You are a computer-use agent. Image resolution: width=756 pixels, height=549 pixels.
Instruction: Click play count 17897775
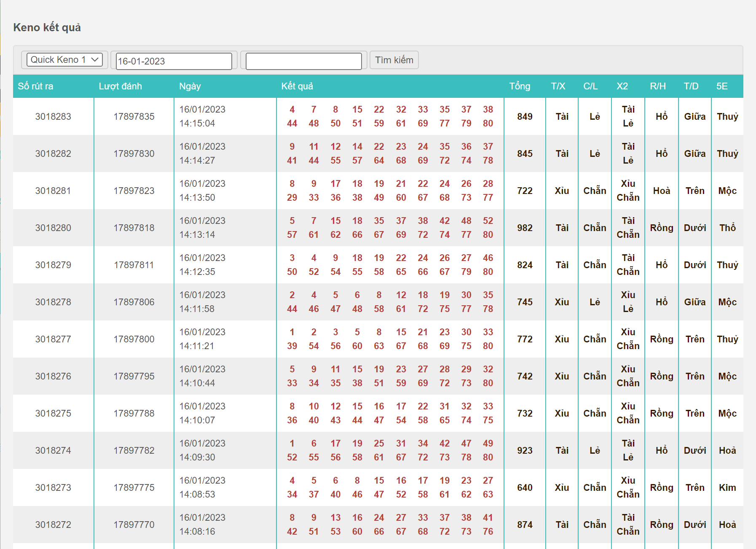[134, 487]
